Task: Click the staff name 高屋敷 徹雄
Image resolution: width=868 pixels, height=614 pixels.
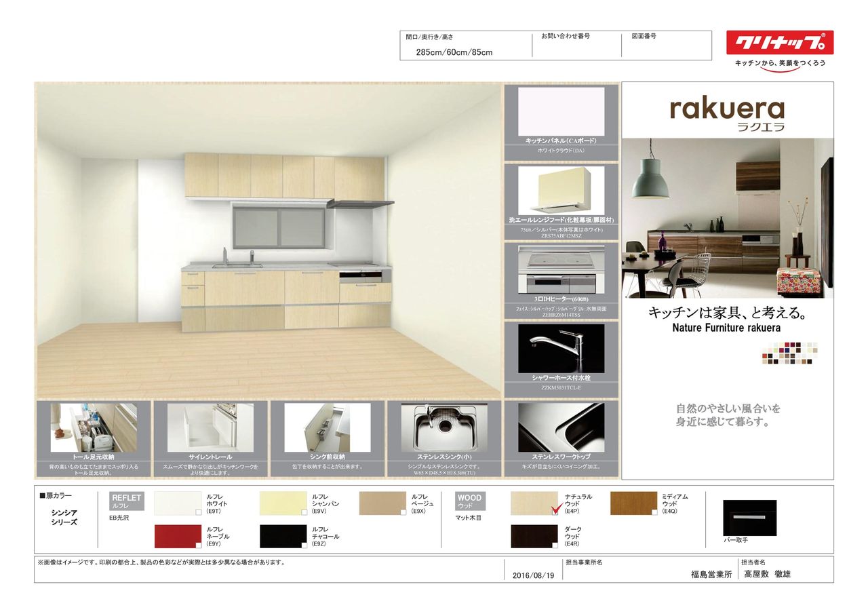Action: pos(768,574)
